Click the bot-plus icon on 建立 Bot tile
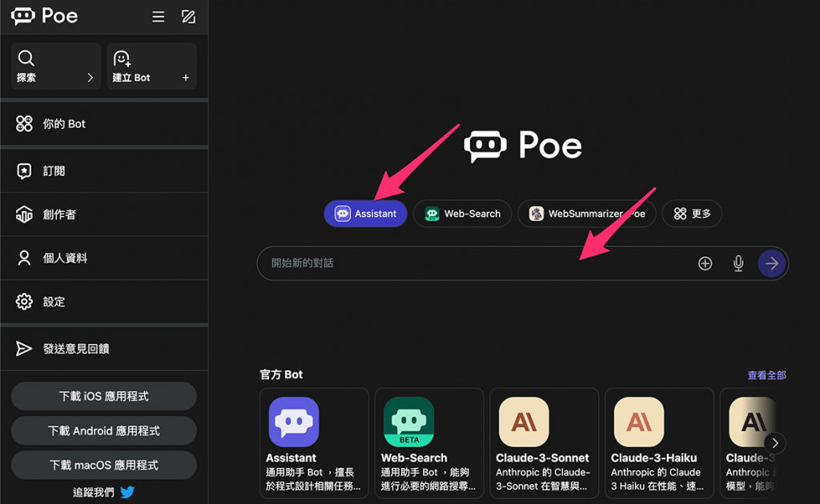 [x=122, y=58]
